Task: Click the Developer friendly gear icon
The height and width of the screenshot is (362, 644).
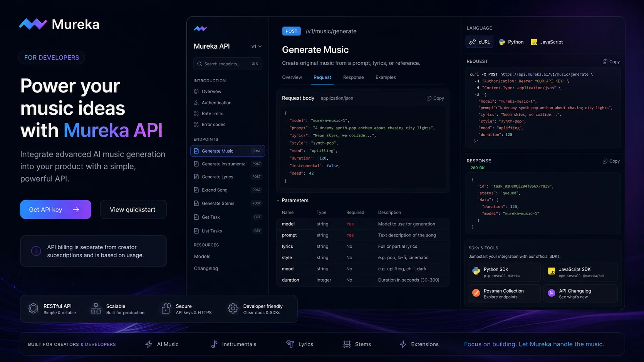Action: (x=233, y=309)
